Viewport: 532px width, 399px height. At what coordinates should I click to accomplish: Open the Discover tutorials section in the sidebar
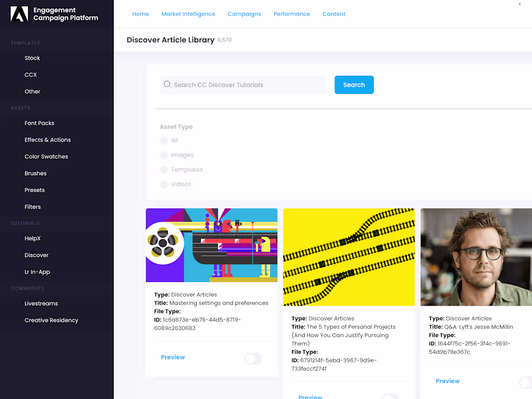[36, 255]
